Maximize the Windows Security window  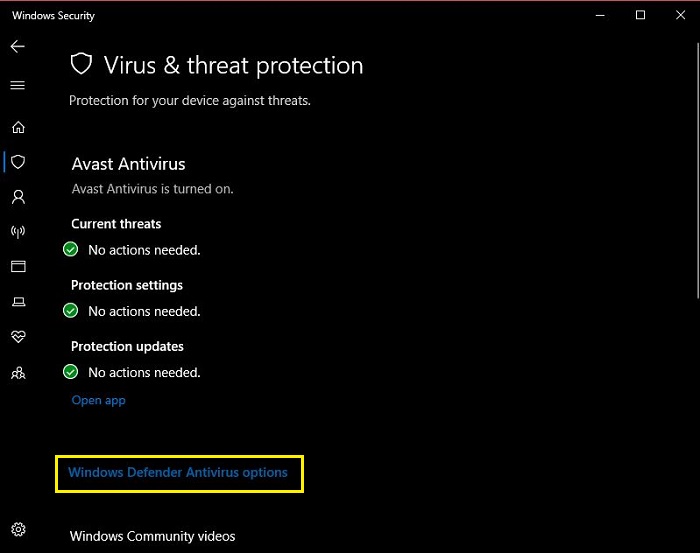pos(640,15)
